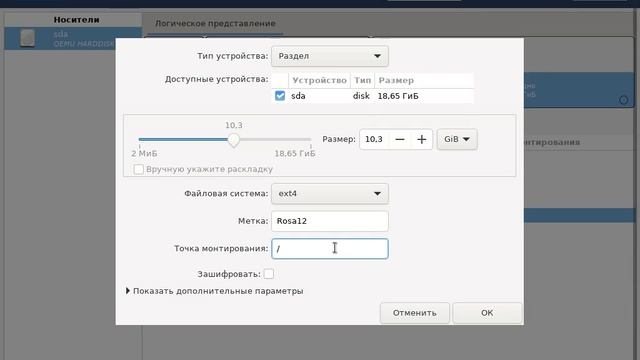This screenshot has width=640, height=360.
Task: Toggle the Зашифровать checkbox
Action: coord(269,274)
